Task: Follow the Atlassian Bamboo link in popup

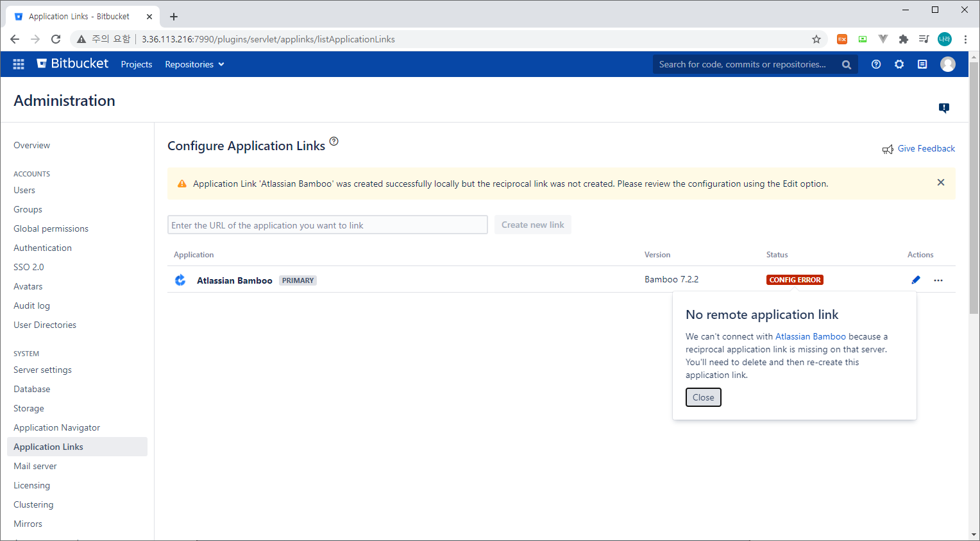Action: (x=811, y=336)
